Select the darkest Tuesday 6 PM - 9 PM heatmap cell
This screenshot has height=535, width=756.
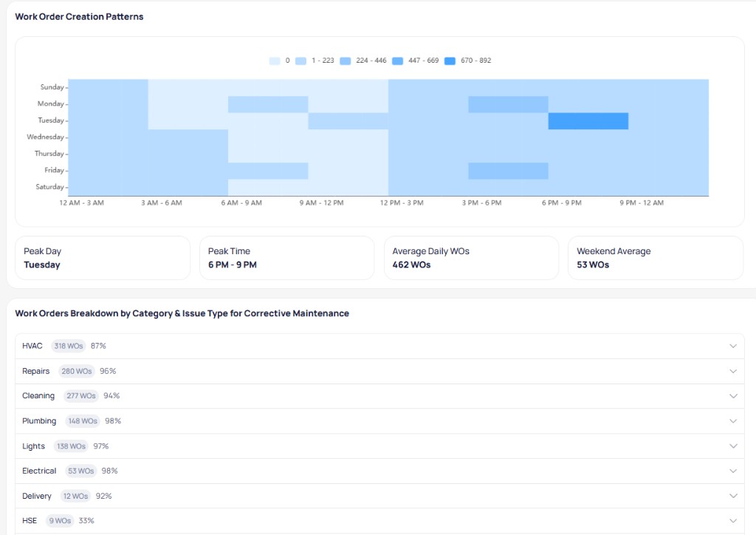pos(588,121)
